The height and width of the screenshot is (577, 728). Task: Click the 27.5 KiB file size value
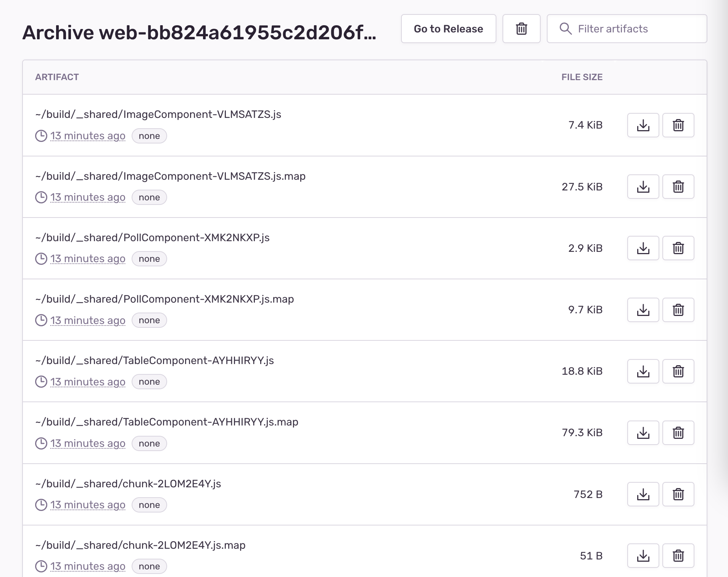coord(582,187)
